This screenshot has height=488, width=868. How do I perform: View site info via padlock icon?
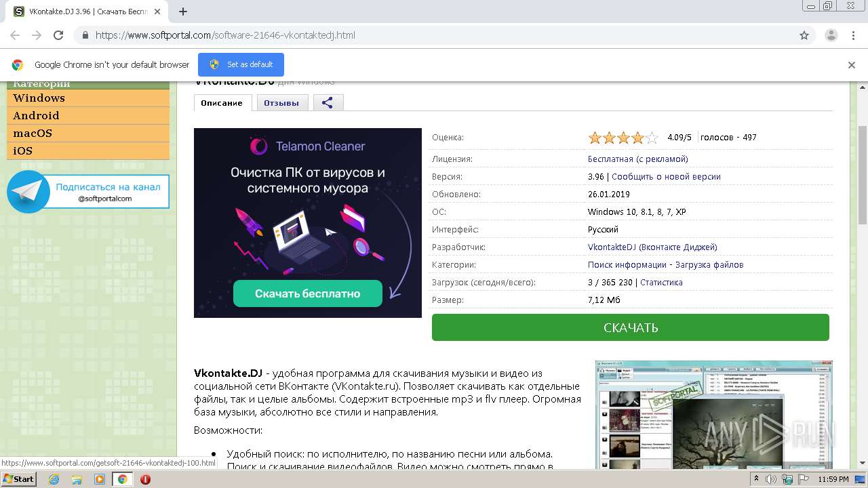coord(85,35)
